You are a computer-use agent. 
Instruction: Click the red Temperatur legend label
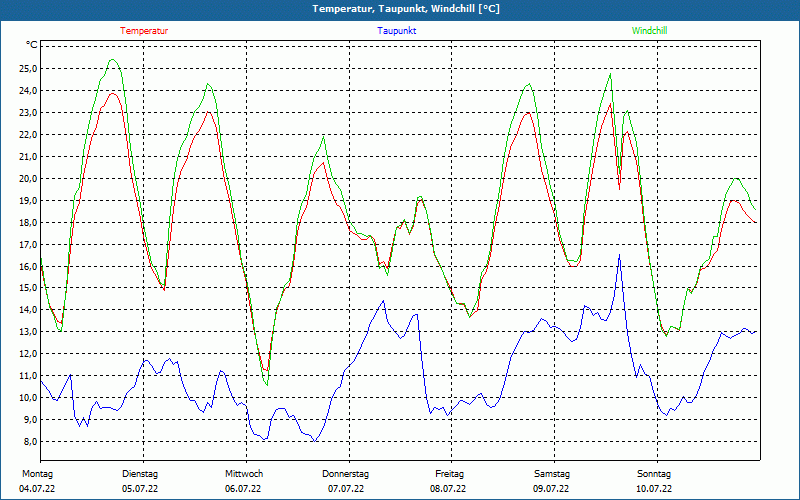(144, 31)
